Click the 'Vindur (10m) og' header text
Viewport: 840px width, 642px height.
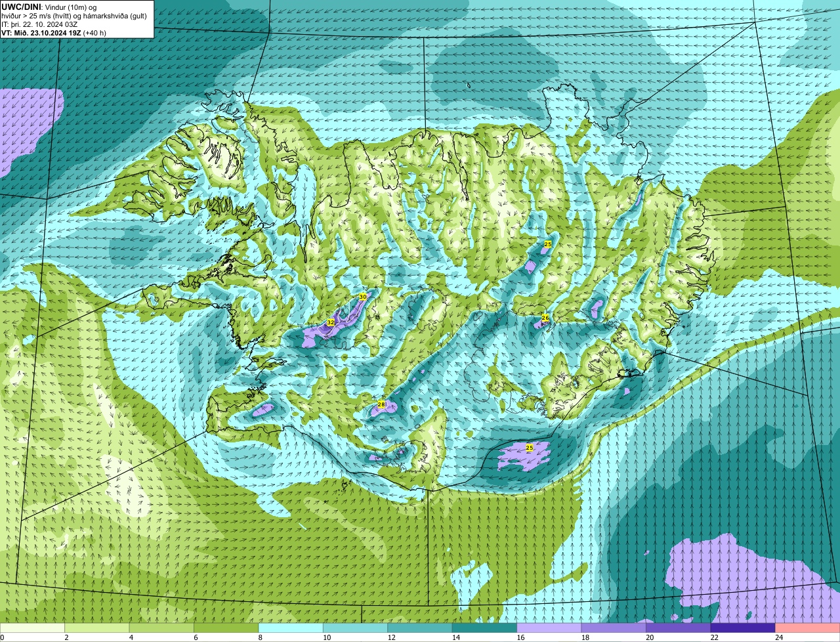coord(70,7)
